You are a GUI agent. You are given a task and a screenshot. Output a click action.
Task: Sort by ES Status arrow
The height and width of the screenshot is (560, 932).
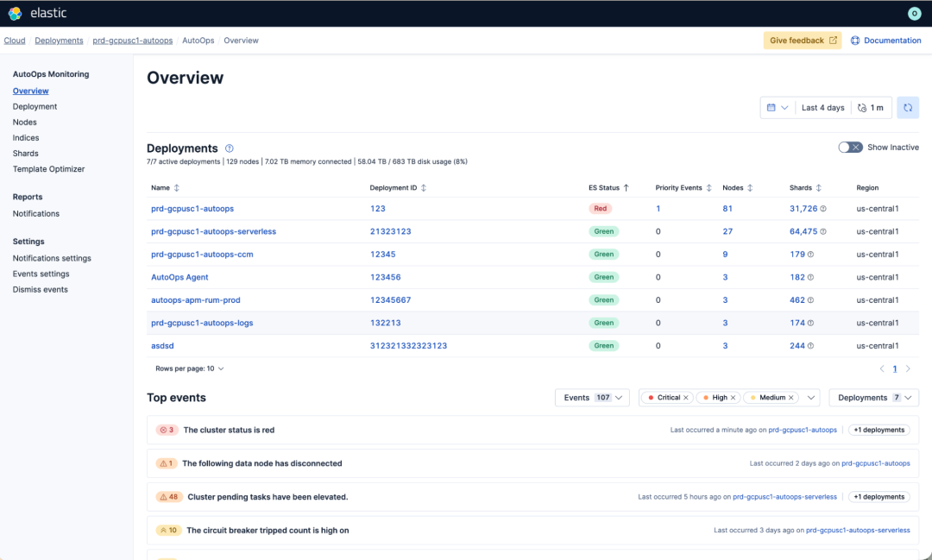(626, 188)
